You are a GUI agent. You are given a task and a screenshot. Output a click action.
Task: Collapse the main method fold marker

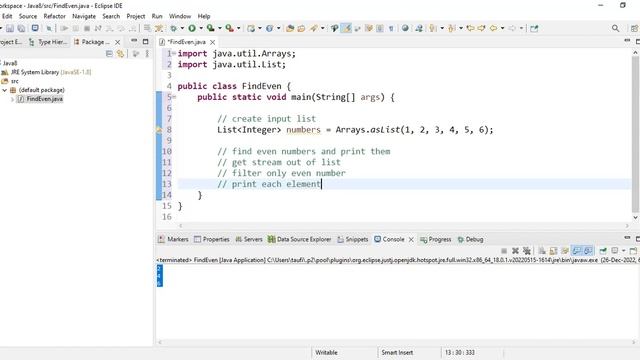(x=174, y=97)
